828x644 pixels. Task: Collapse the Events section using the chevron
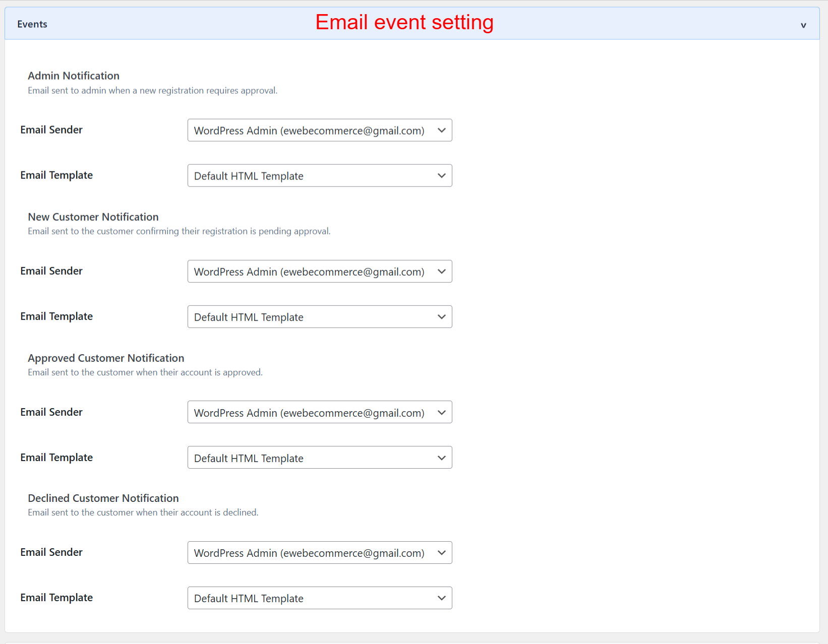(x=803, y=24)
